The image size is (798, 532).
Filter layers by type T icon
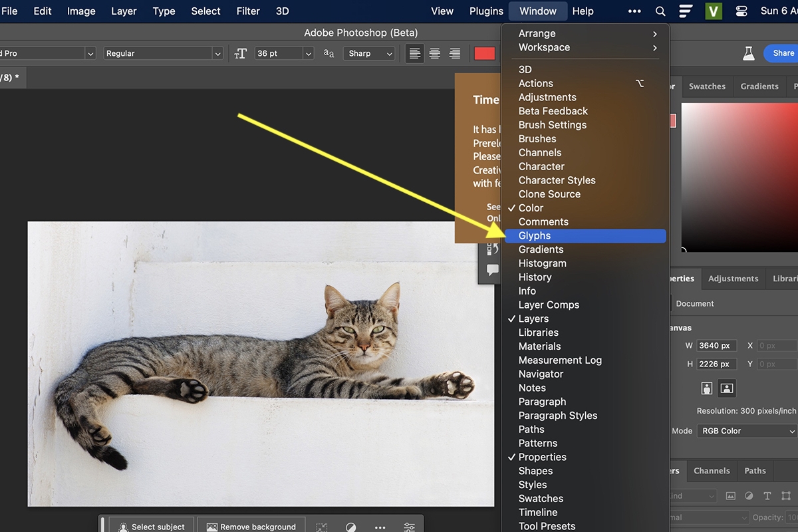pyautogui.click(x=767, y=496)
